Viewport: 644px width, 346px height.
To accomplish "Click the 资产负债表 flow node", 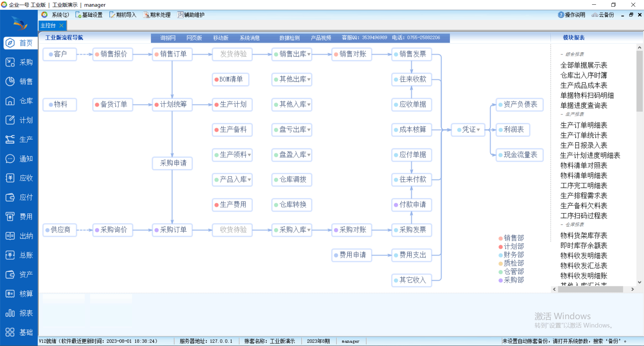I will [520, 104].
